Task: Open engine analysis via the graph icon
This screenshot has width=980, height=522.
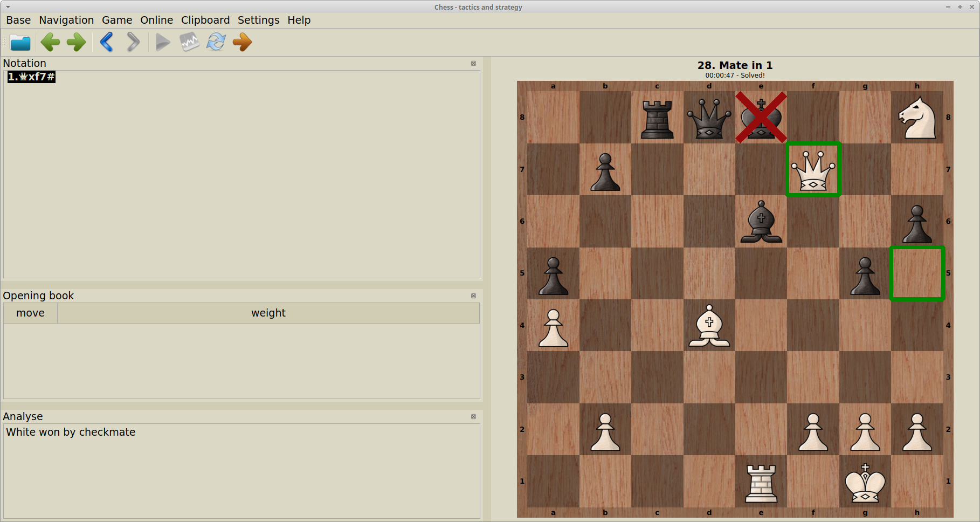Action: click(x=189, y=42)
